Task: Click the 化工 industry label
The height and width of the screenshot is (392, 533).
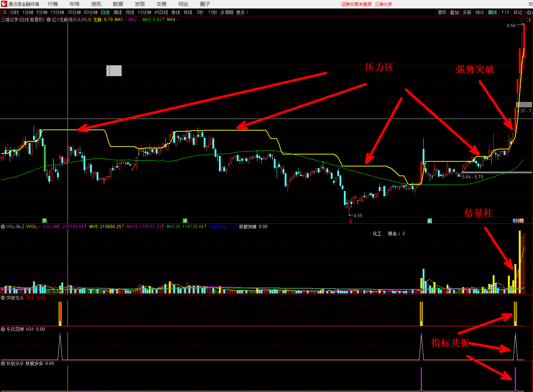Action: pyautogui.click(x=377, y=234)
